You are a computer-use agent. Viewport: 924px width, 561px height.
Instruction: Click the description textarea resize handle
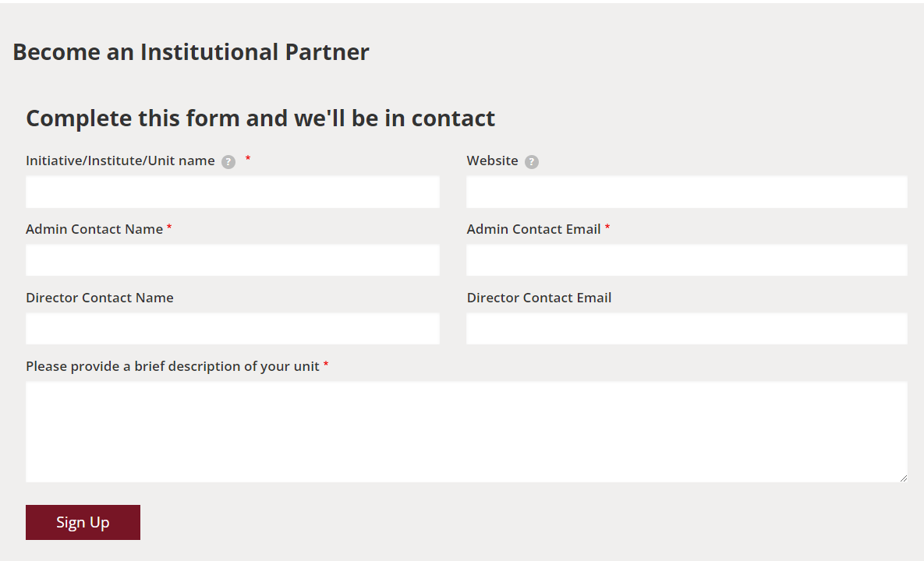(903, 478)
